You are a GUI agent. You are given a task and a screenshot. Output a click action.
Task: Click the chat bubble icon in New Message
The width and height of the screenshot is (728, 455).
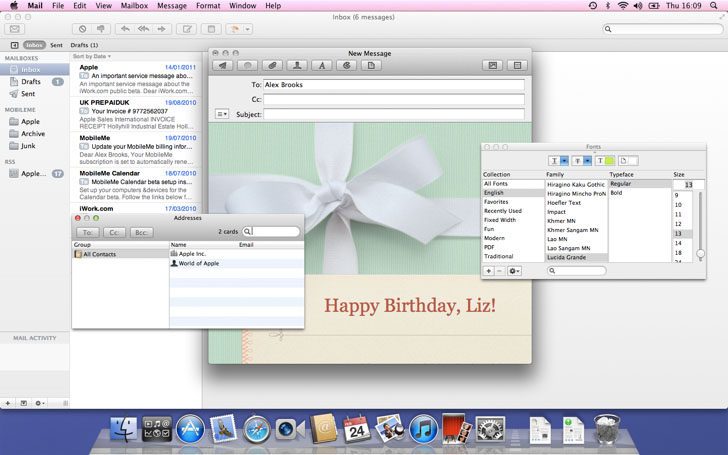click(247, 65)
